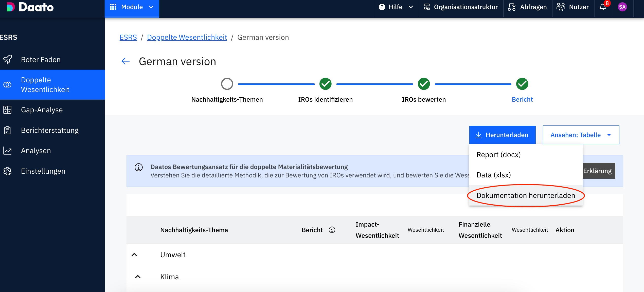644x292 pixels.
Task: Select the IROs bewerten step checkmark
Action: tap(424, 84)
